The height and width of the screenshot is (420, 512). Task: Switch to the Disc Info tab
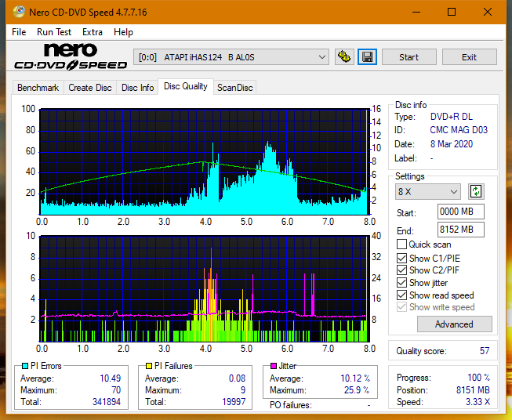coord(137,88)
